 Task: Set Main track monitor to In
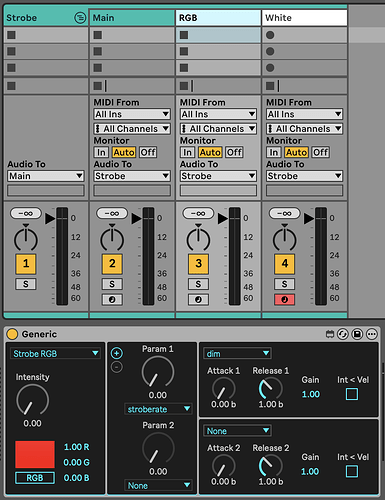[x=101, y=152]
